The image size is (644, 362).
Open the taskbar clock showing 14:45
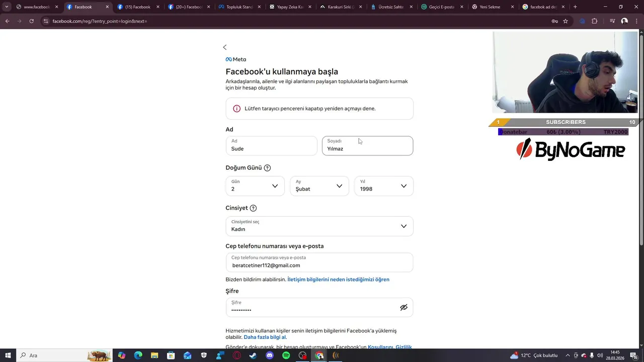point(615,355)
